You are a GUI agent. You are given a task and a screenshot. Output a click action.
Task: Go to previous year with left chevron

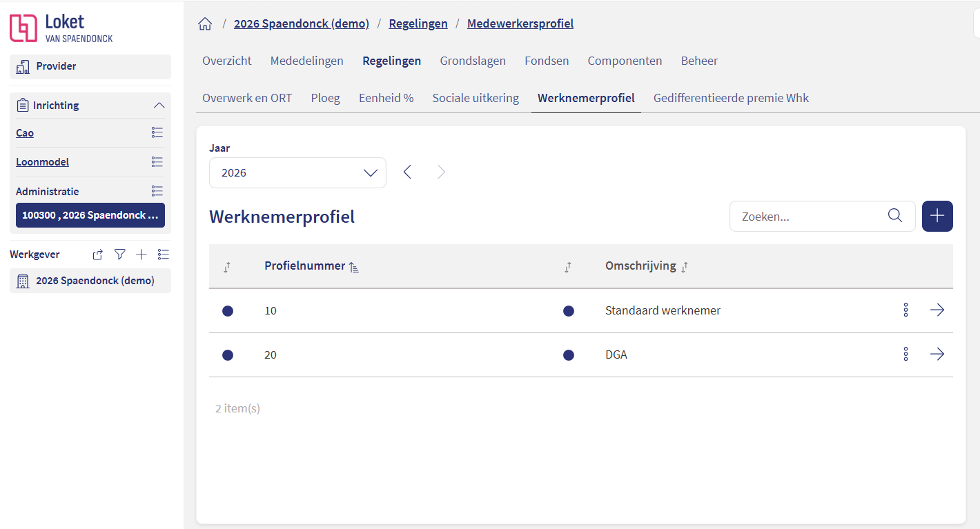click(407, 172)
